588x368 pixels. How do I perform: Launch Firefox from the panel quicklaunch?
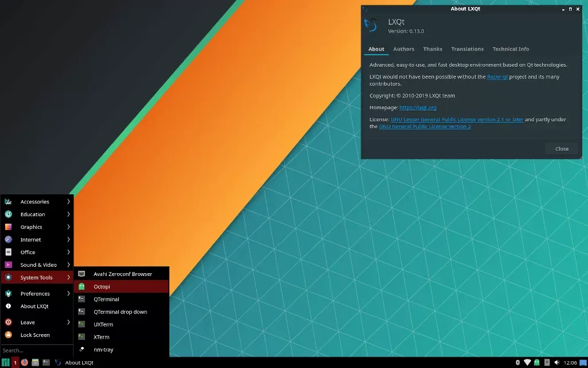pyautogui.click(x=24, y=362)
